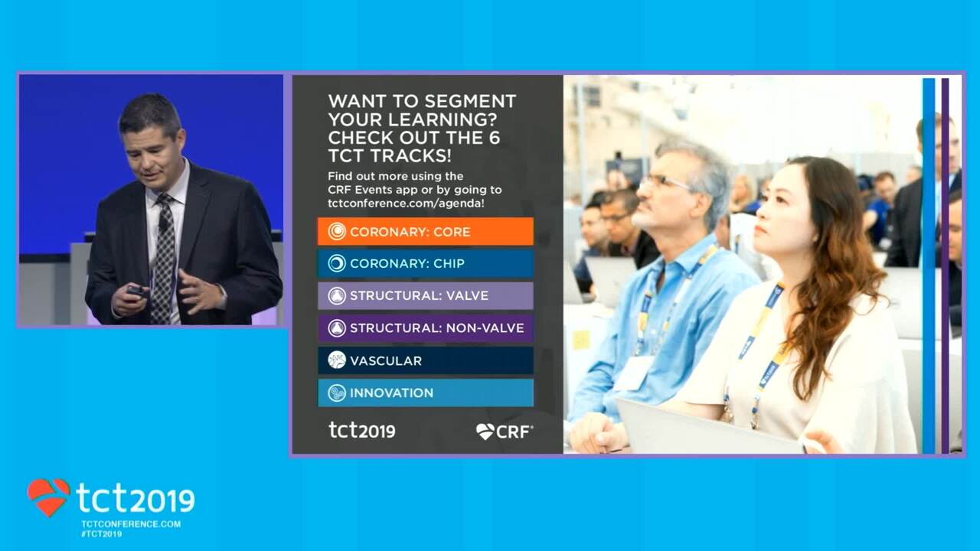Select the Innovation track label
The height and width of the screenshot is (551, 980).
391,393
